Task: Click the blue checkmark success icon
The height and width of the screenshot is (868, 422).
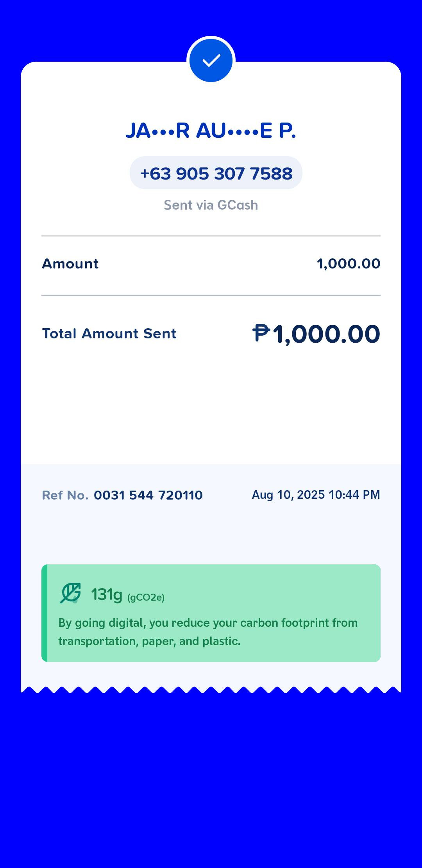Action: (211, 60)
